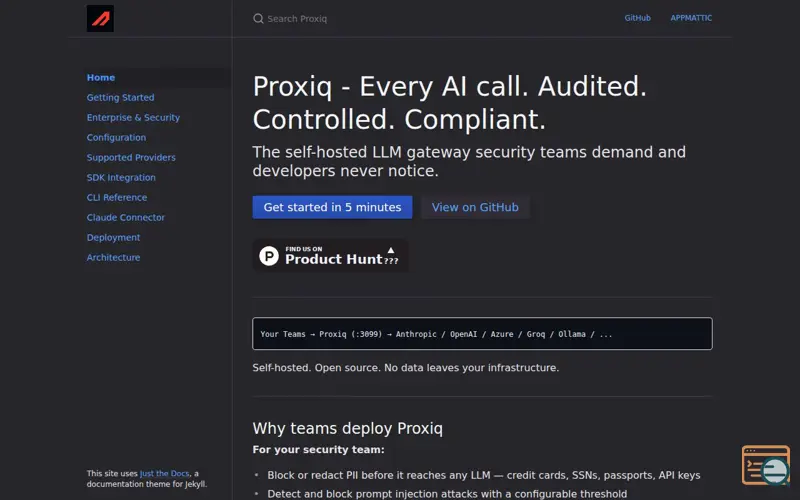800x500 pixels.
Task: Click the 'Detect and block prompt injection' bullet
Action: click(447, 494)
